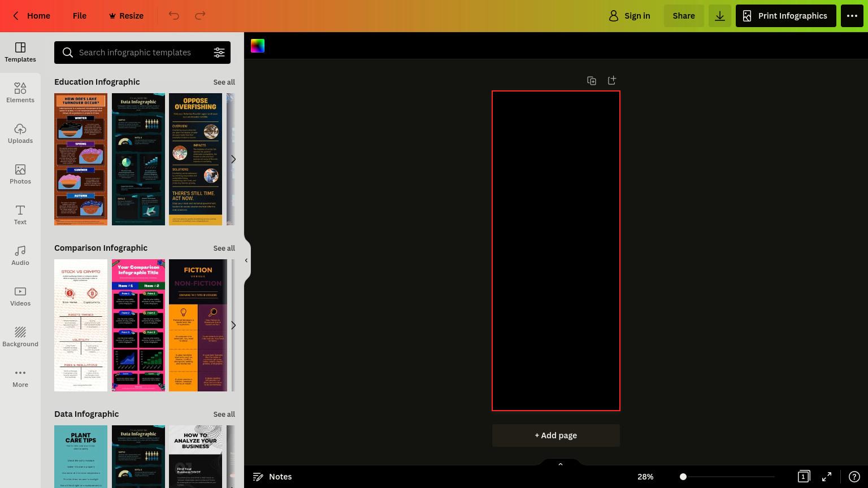See all Data Infographic templates
The image size is (868, 488).
tap(224, 414)
